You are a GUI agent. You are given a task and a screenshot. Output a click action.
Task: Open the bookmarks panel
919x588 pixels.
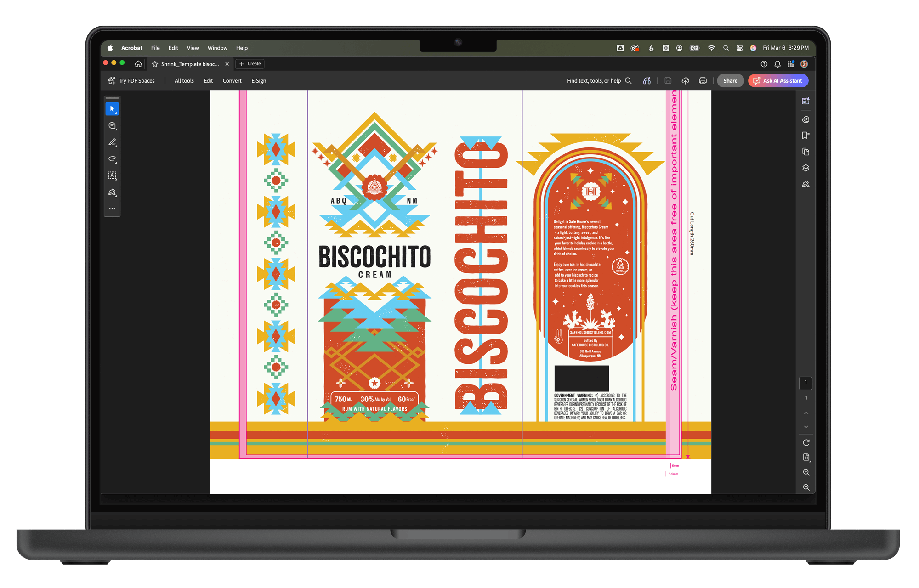[x=806, y=136]
